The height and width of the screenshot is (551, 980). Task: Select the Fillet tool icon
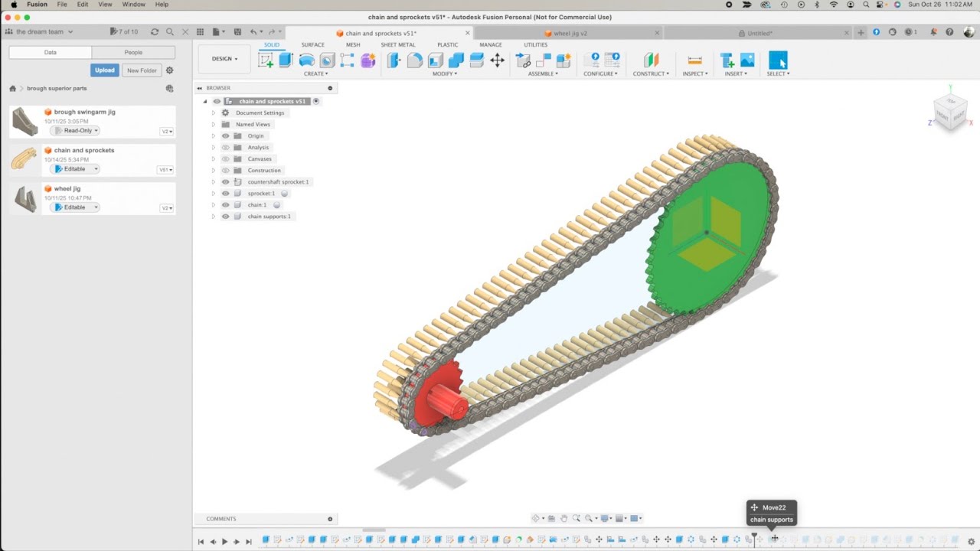[x=414, y=60]
